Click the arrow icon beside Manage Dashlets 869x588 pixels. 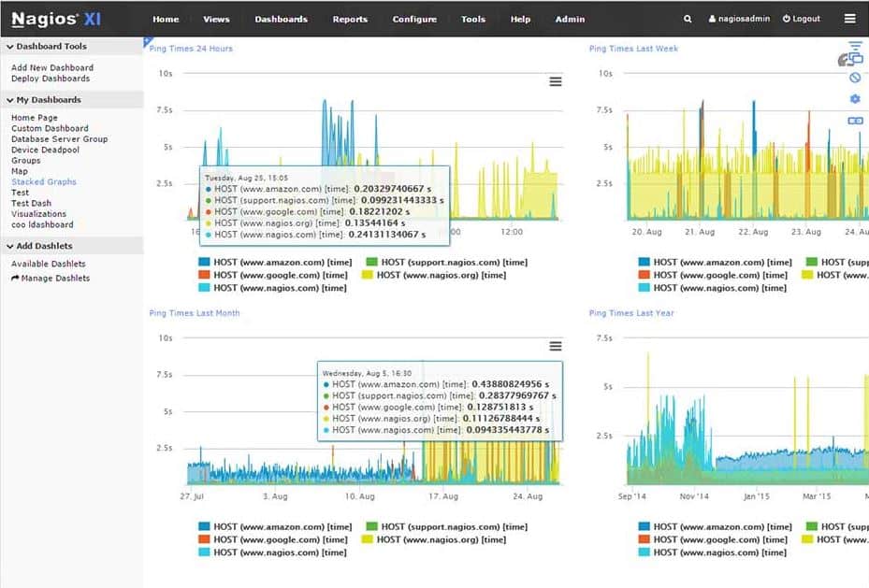15,278
